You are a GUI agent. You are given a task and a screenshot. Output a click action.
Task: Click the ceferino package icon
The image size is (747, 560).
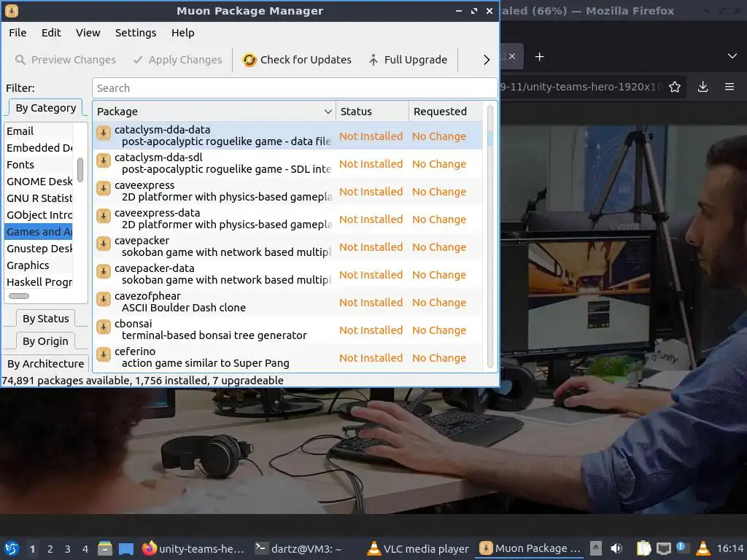[104, 354]
